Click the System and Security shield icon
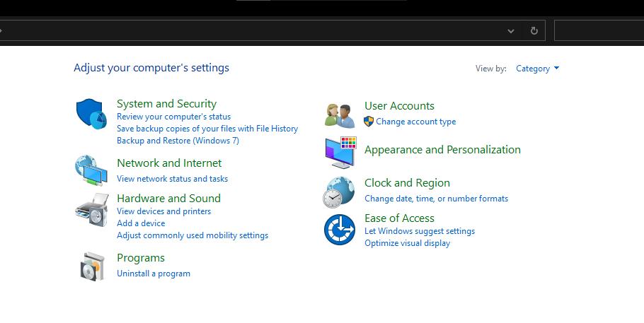Image resolution: width=644 pixels, height=323 pixels. click(x=91, y=114)
